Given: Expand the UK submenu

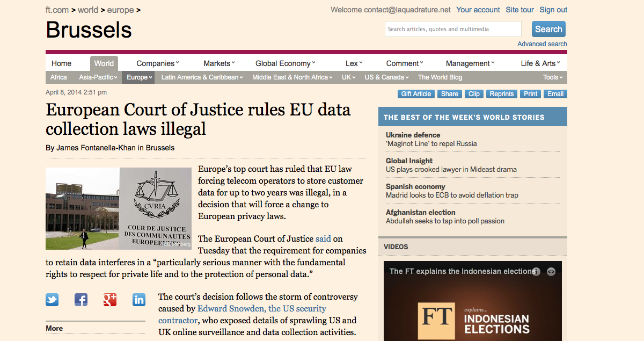Looking at the screenshot, I should point(349,77).
